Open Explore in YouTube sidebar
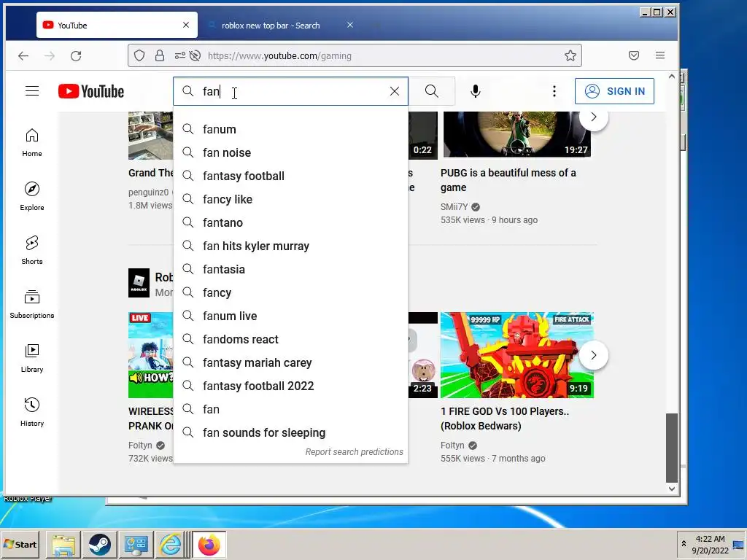The height and width of the screenshot is (560, 747). point(32,196)
